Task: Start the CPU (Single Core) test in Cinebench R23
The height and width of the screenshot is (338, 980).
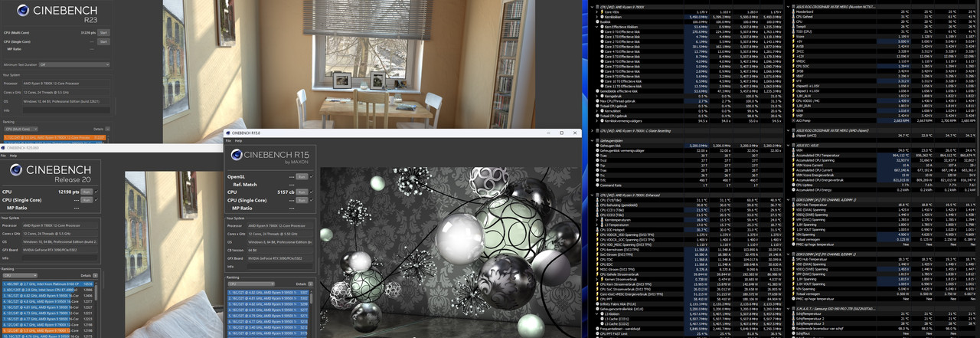Action: tap(103, 41)
